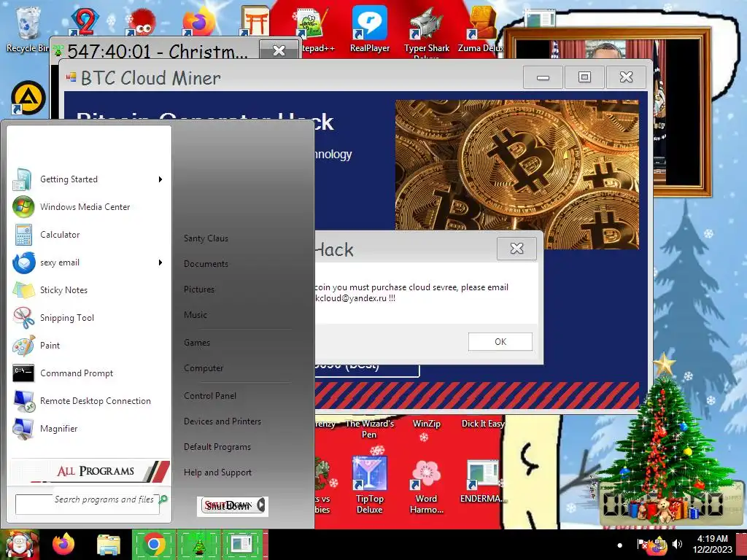Open Word Harmony desktop shortcut
Image resolution: width=747 pixels, height=560 pixels.
pos(426,485)
